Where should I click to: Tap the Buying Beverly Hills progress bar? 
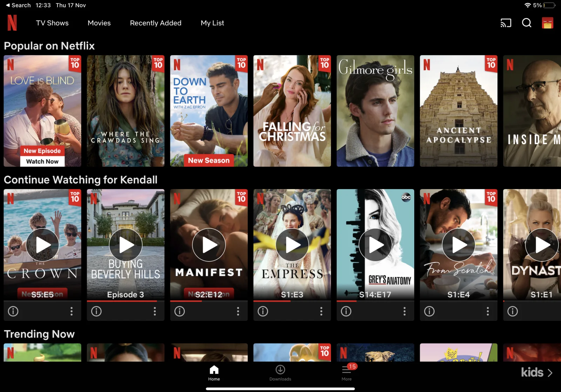click(126, 301)
